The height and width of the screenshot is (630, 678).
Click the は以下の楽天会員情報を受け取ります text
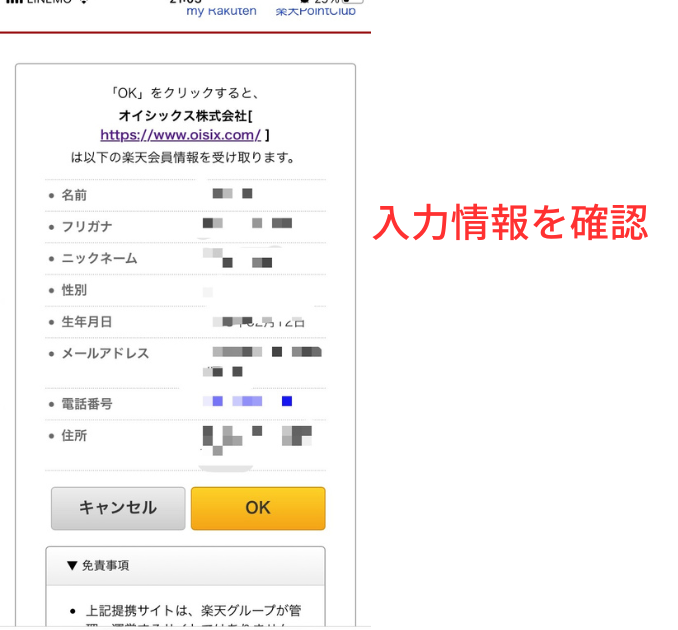(183, 157)
